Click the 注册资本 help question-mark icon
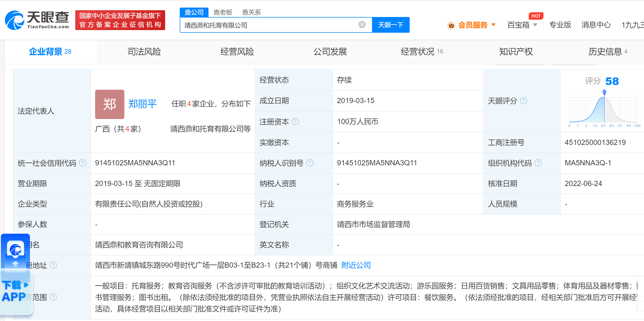Image resolution: width=644 pixels, height=321 pixels. coord(295,122)
